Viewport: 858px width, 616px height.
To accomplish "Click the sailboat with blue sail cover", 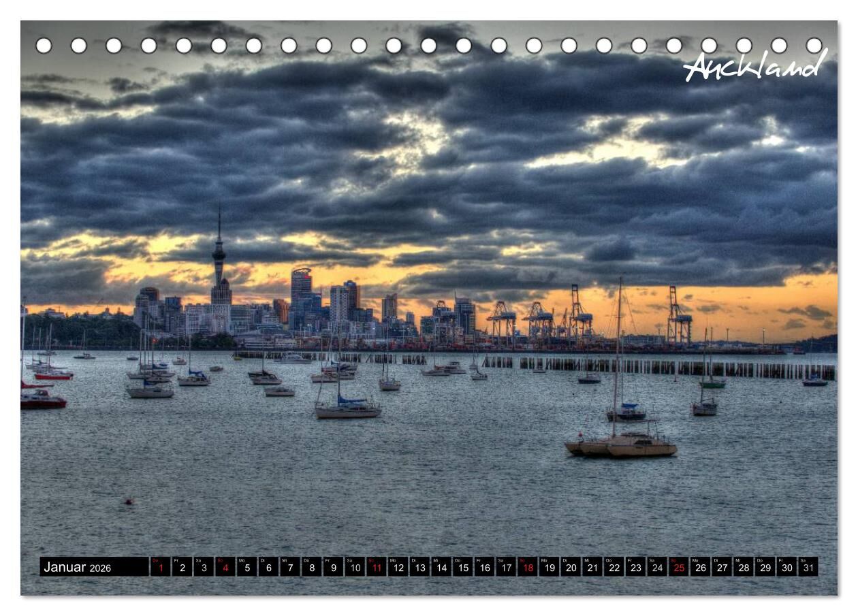I will point(348,408).
